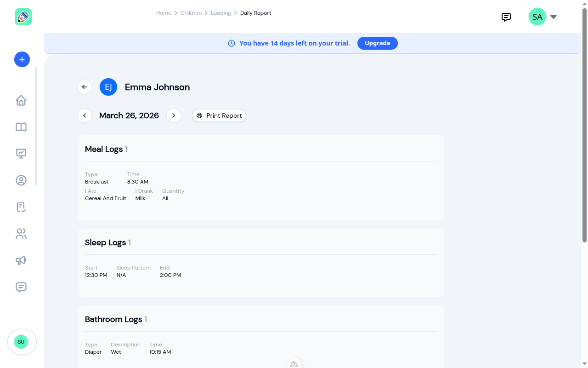The image size is (588, 368).
Task: Click the Print Report button
Action: [x=219, y=115]
